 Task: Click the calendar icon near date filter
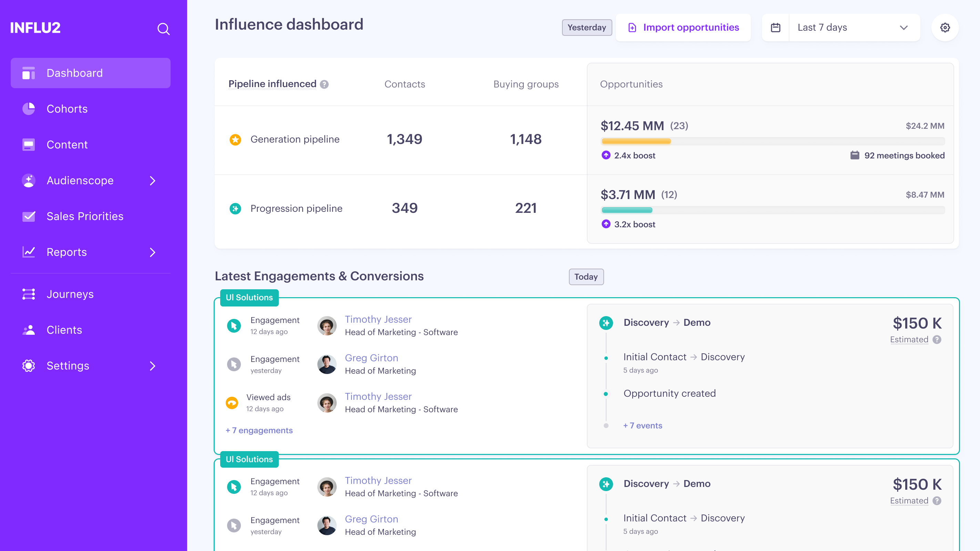[x=775, y=27]
